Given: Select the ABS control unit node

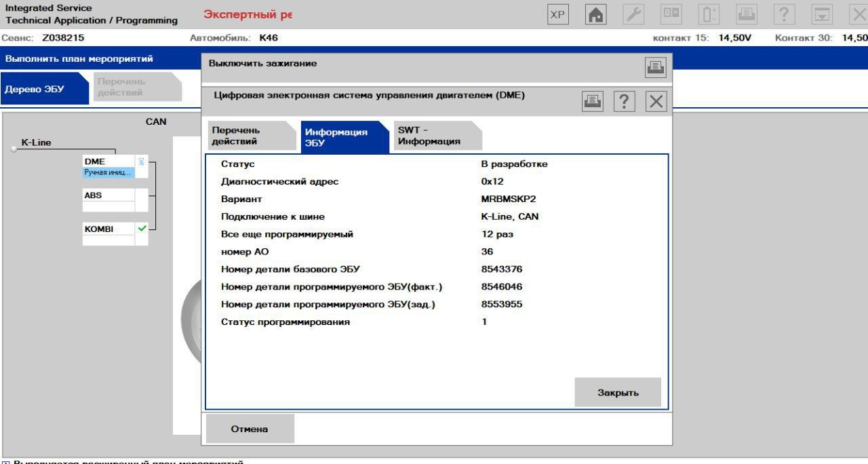Looking at the screenshot, I should [x=108, y=195].
